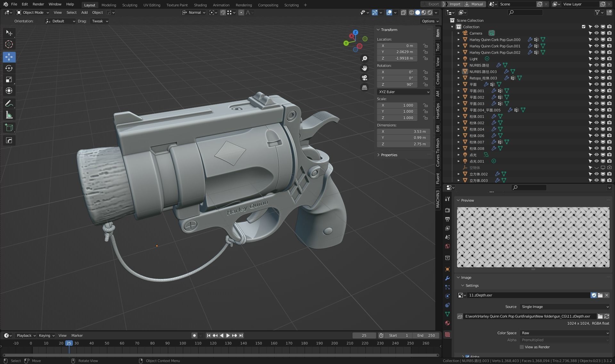The width and height of the screenshot is (615, 364).
Task: Open Modifier properties wrench icon
Action: (447, 278)
